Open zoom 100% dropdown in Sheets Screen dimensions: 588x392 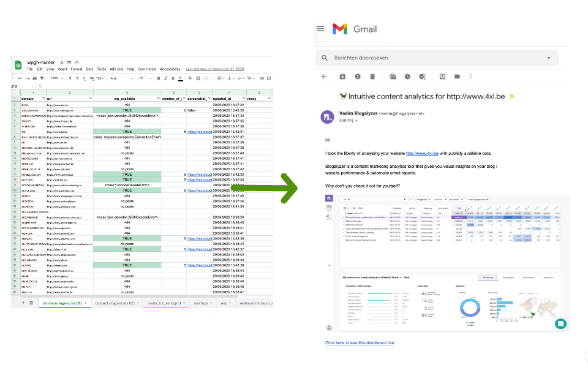[57, 78]
